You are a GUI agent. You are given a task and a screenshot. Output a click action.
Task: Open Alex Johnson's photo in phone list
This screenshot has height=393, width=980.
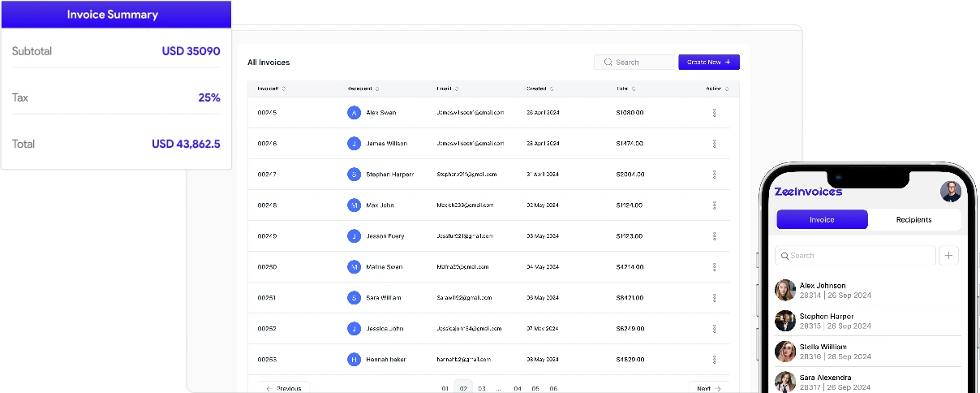click(784, 290)
